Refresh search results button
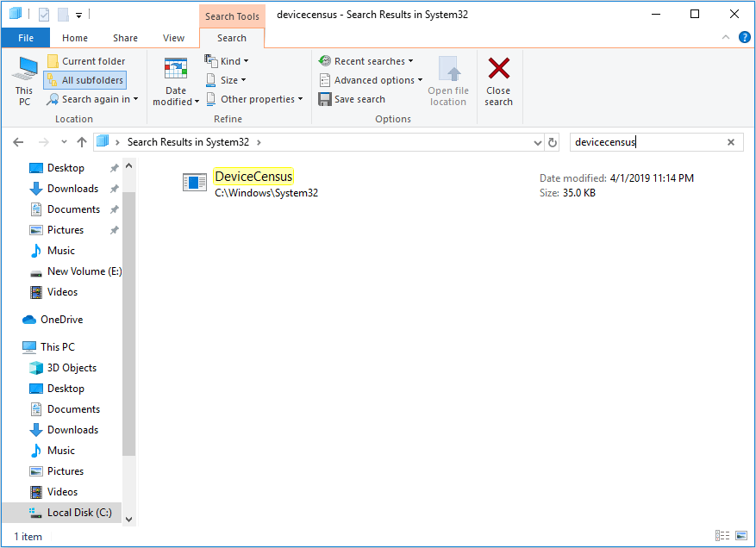 pos(552,143)
